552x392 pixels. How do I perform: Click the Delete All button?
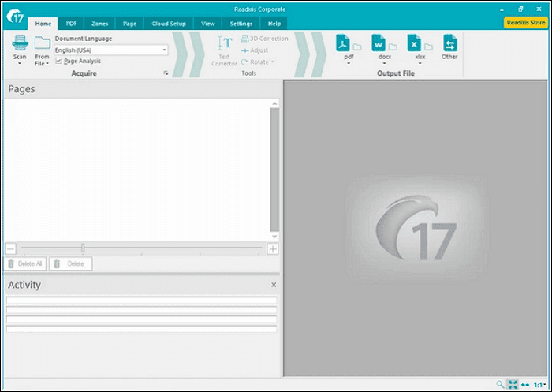coord(26,263)
